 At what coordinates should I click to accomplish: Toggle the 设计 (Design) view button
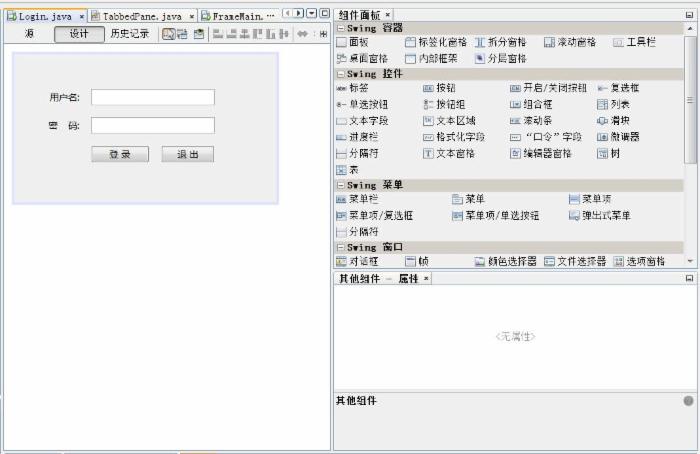pos(79,34)
